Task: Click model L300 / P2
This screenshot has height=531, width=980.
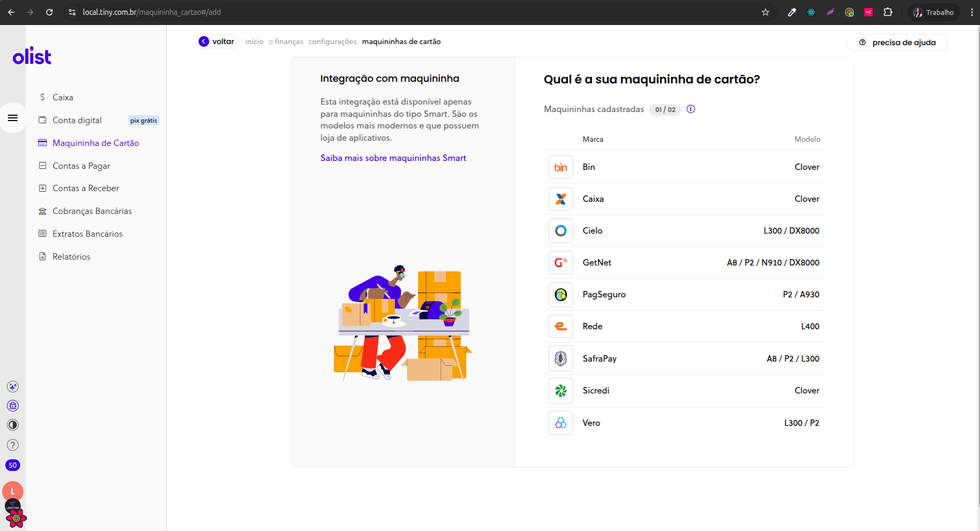Action: click(x=802, y=423)
